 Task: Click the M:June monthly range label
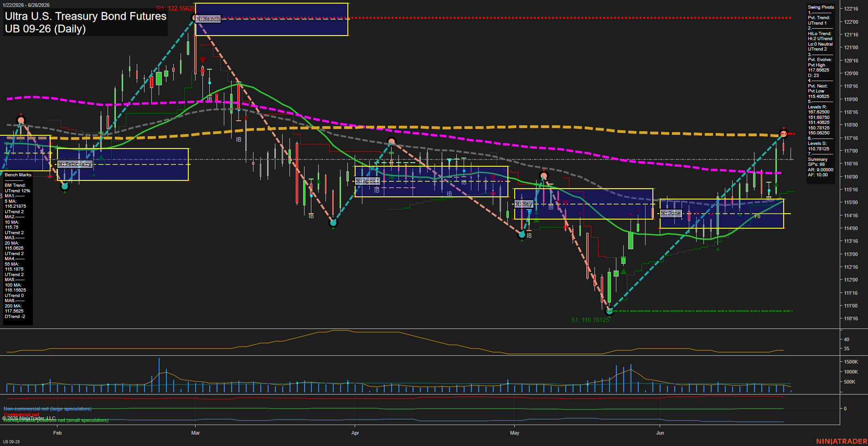click(x=671, y=213)
